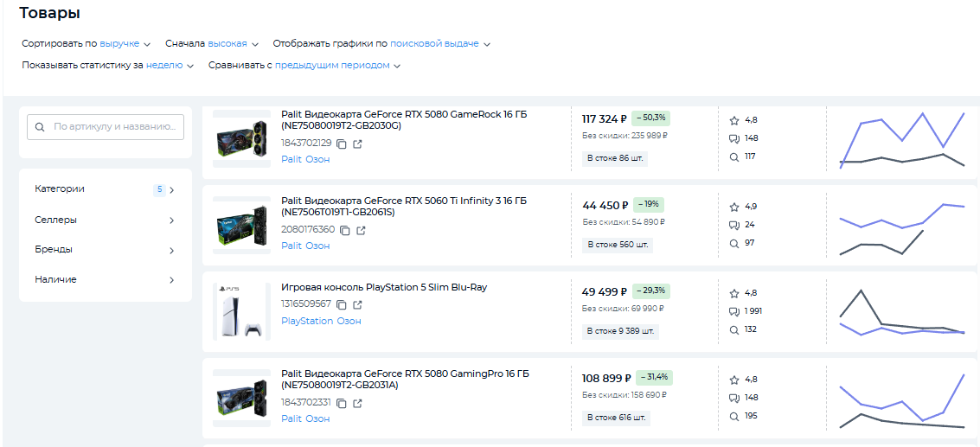This screenshot has width=980, height=447.
Task: Expand the Селлеры filter
Action: pos(105,220)
